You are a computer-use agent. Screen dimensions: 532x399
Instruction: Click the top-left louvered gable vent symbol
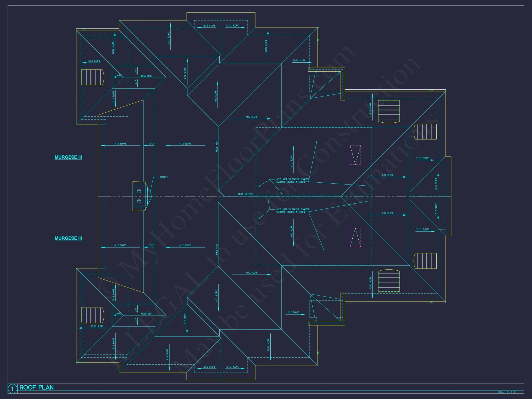pos(92,77)
